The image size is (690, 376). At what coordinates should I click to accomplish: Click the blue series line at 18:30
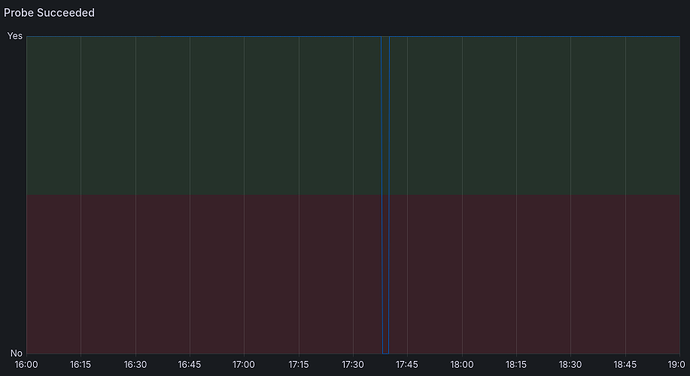[570, 36]
